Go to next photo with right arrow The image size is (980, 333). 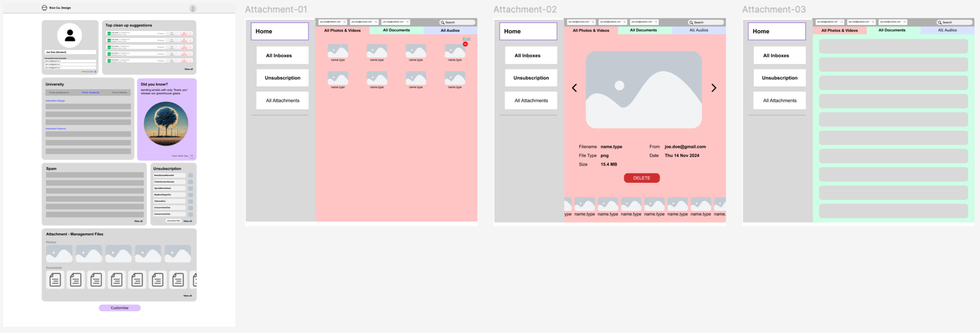714,88
